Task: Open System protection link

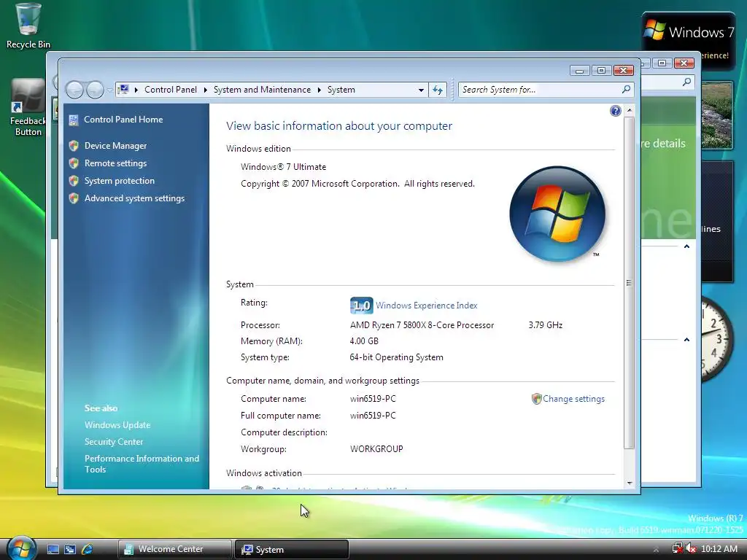Action: 120,181
